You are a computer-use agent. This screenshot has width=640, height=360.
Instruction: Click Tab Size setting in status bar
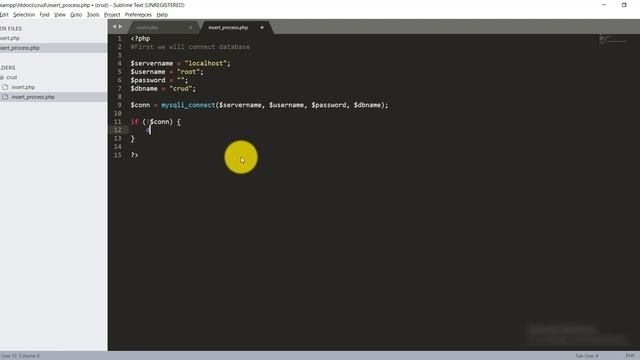(x=587, y=356)
